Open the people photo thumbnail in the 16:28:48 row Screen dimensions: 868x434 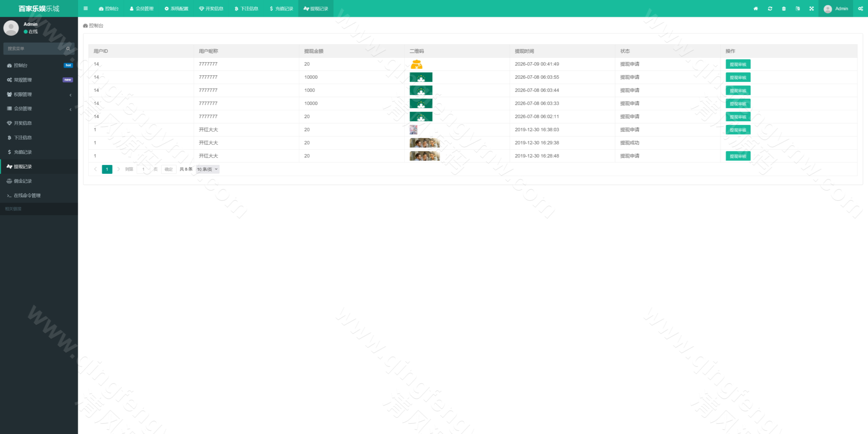click(x=425, y=156)
